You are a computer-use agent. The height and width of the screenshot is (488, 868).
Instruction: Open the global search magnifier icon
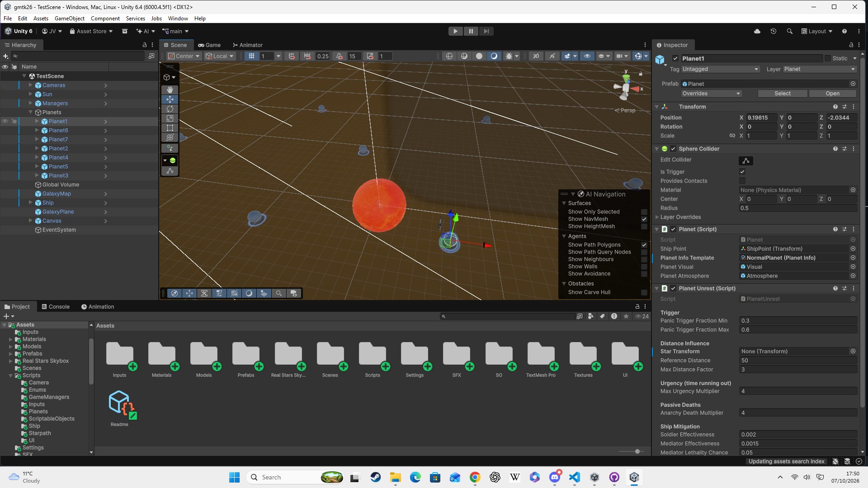point(790,31)
